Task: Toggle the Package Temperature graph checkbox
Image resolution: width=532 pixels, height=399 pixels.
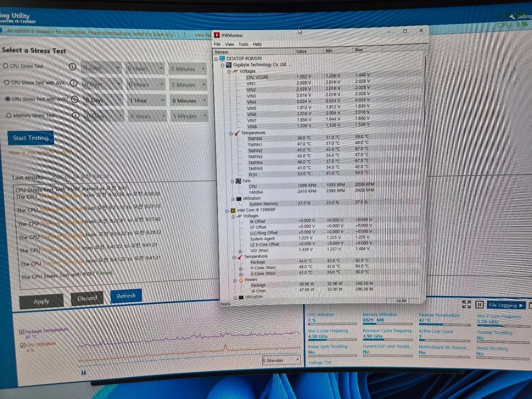Action: pos(22,332)
